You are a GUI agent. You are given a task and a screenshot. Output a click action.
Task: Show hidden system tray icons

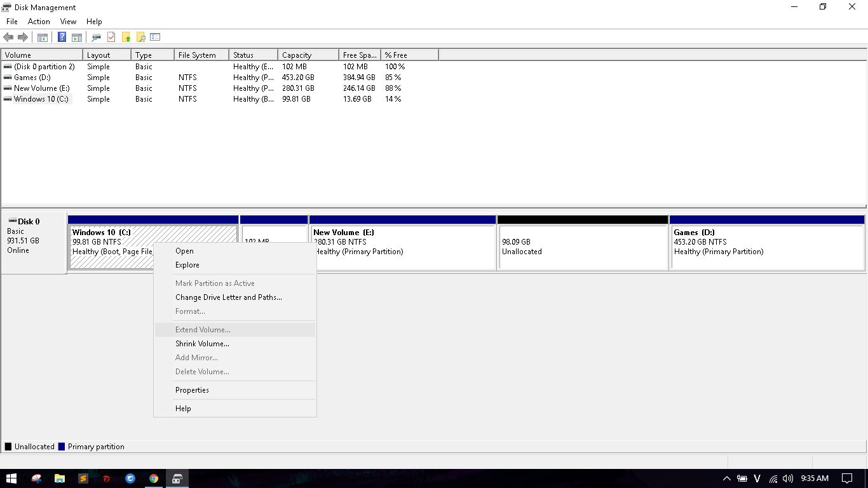(x=726, y=478)
